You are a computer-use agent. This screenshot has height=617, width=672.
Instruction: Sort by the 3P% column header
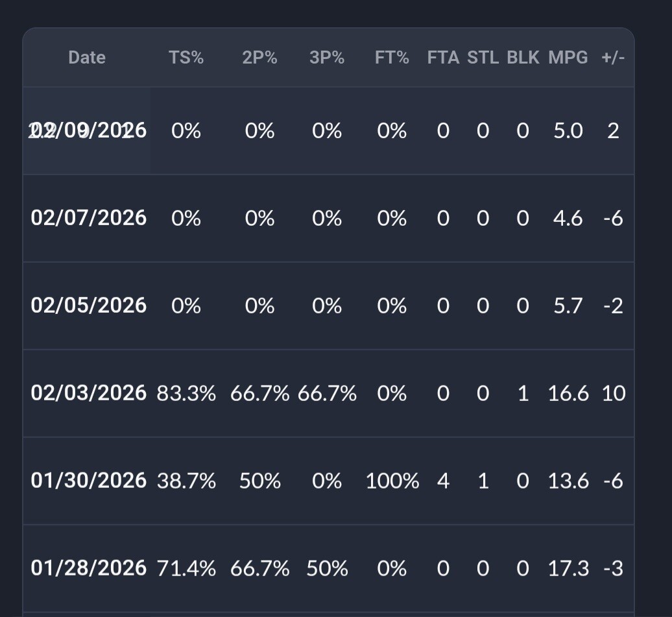(x=327, y=58)
